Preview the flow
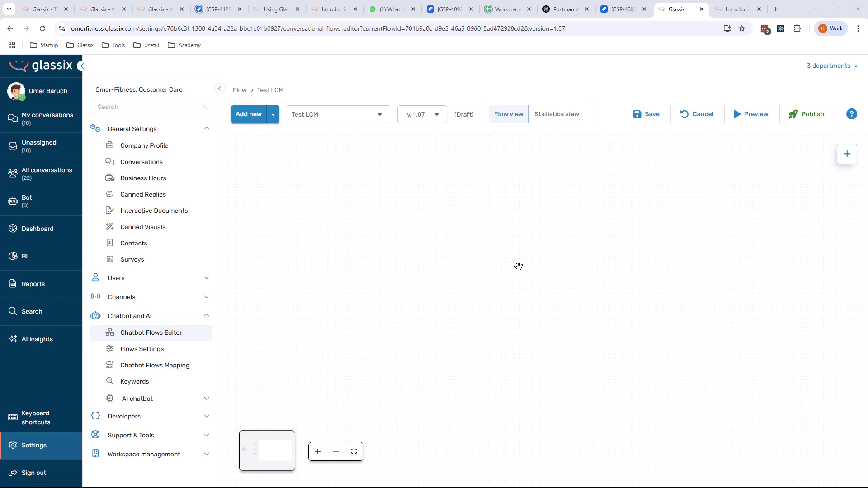This screenshot has height=488, width=868. (x=750, y=114)
